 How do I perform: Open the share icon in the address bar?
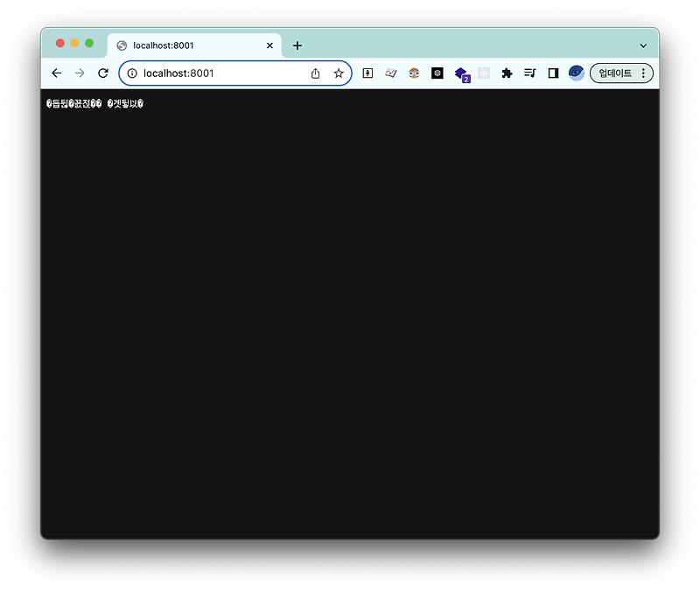tap(315, 73)
